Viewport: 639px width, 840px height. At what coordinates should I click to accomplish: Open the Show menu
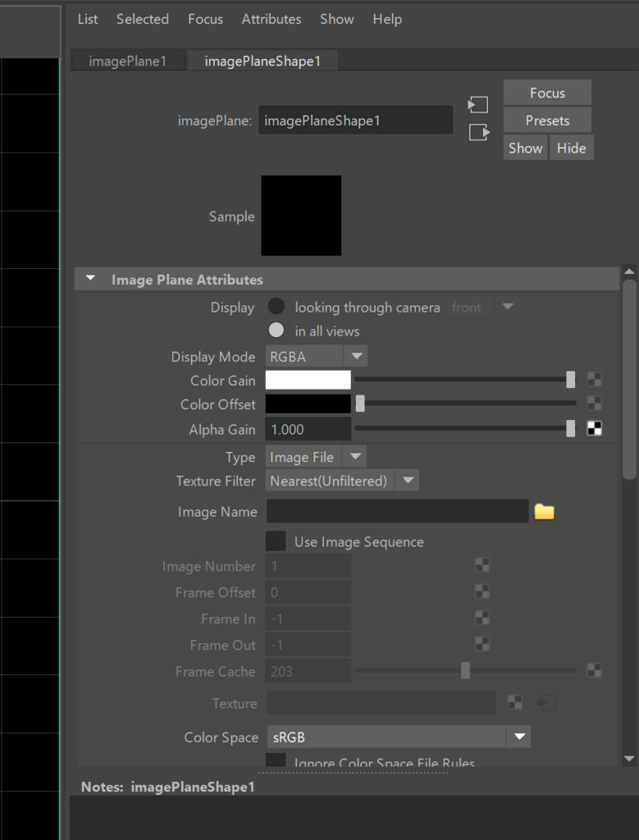click(x=337, y=20)
